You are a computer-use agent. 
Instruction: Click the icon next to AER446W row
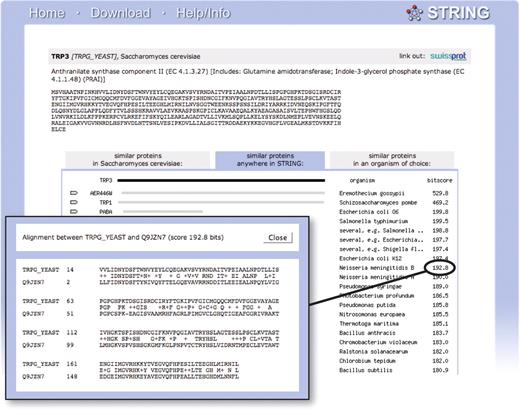click(74, 193)
